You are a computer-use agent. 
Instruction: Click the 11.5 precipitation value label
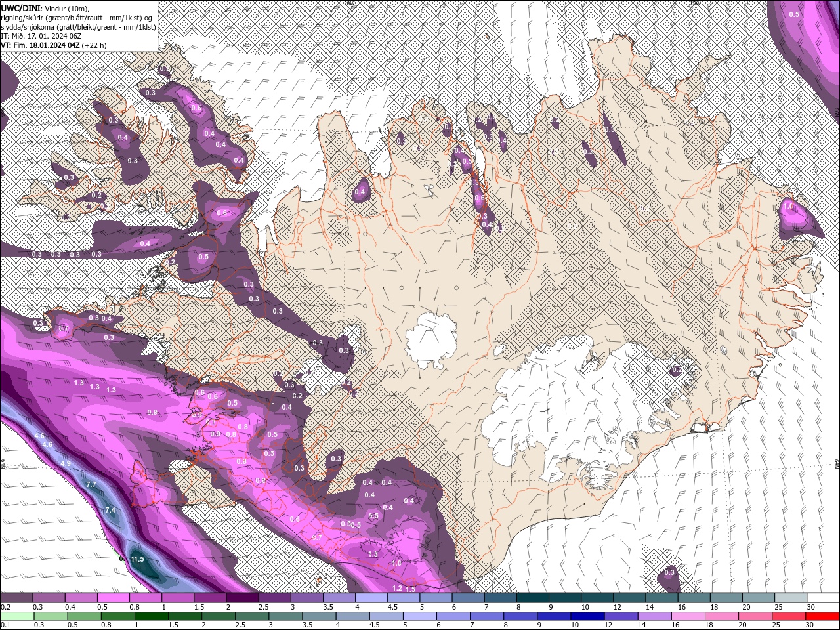137,559
